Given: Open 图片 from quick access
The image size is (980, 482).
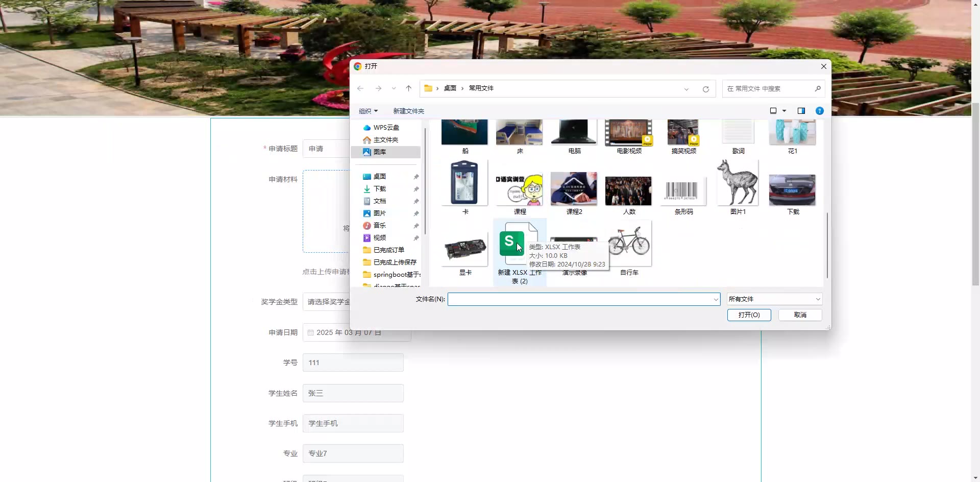Looking at the screenshot, I should coord(380,213).
